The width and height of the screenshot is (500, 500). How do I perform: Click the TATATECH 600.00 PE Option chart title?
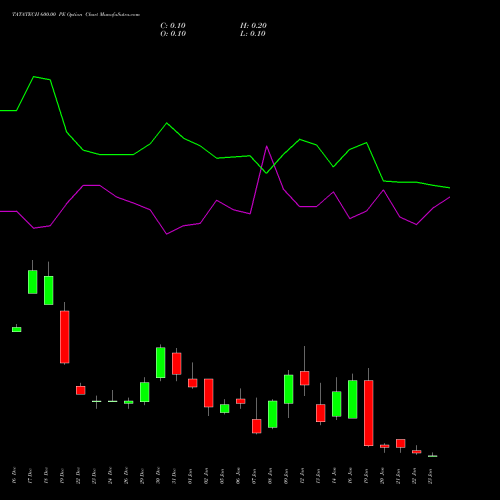click(x=76, y=15)
